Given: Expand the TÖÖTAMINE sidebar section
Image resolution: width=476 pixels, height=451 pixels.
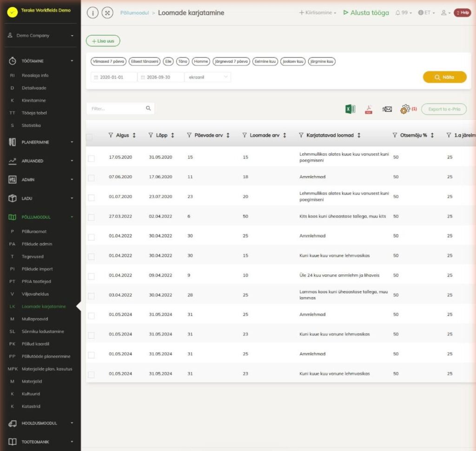Looking at the screenshot, I should click(41, 61).
